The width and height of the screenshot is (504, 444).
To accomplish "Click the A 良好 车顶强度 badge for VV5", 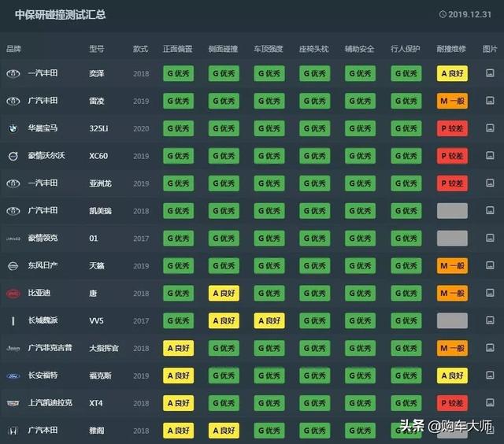I will [x=269, y=320].
